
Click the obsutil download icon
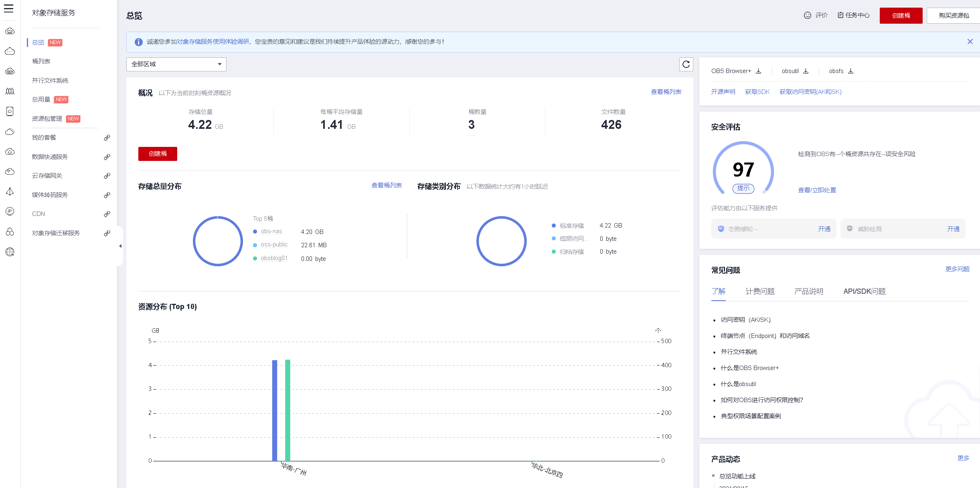[806, 71]
